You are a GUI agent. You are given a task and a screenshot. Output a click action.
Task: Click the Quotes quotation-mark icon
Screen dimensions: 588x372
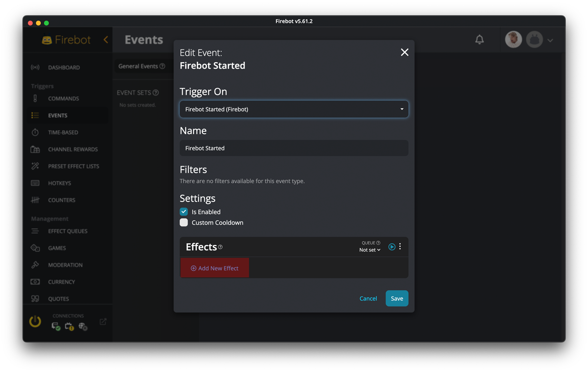coord(35,299)
